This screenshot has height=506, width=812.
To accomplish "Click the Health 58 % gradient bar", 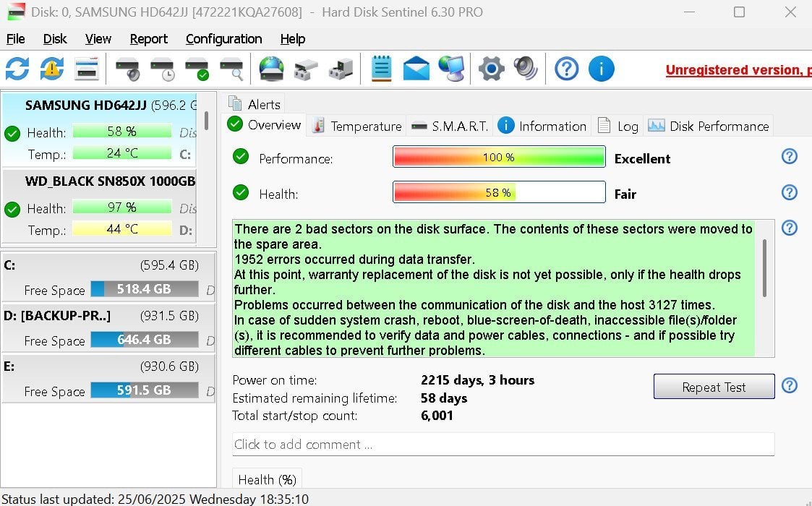I will pos(499,192).
